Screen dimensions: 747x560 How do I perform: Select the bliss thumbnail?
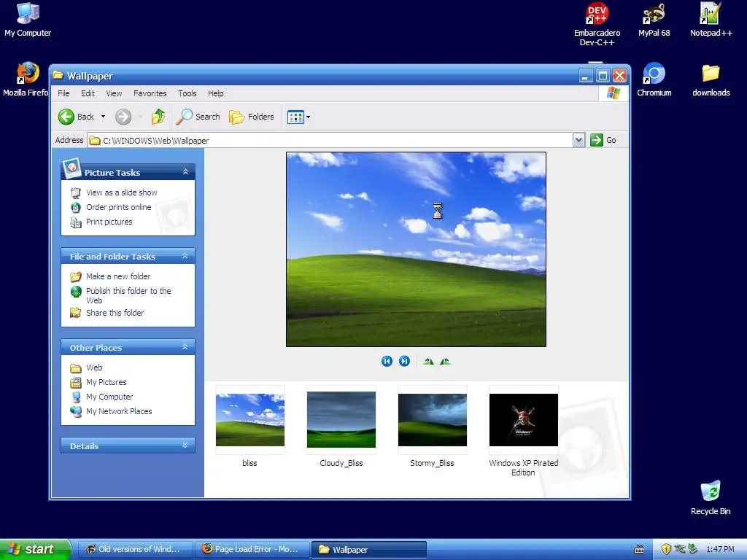tap(250, 420)
